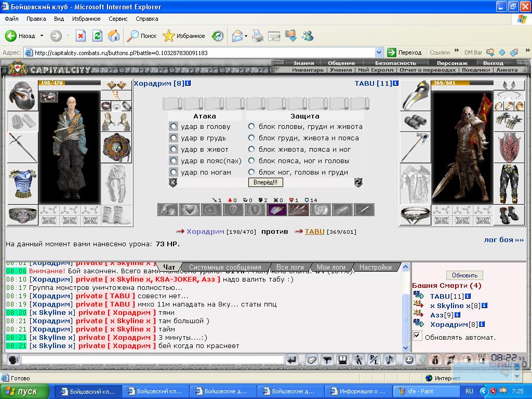Click into the chat message input field

point(152,360)
